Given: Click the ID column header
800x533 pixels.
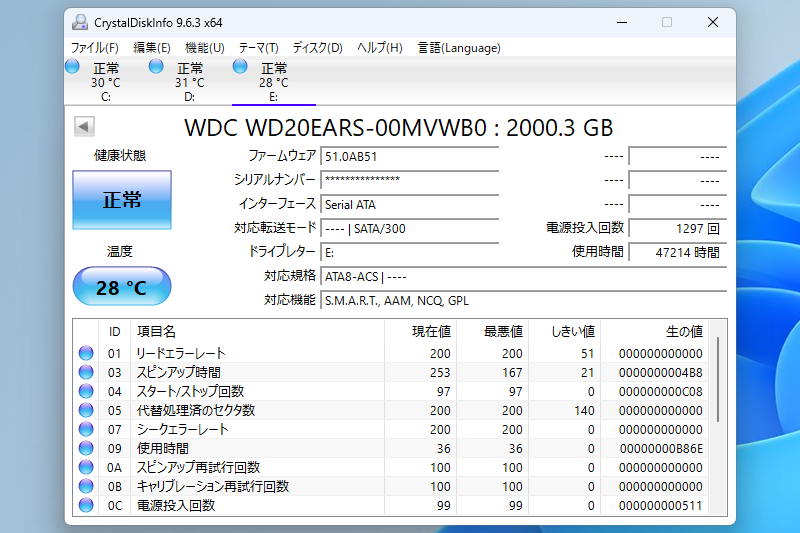Looking at the screenshot, I should coord(114,332).
